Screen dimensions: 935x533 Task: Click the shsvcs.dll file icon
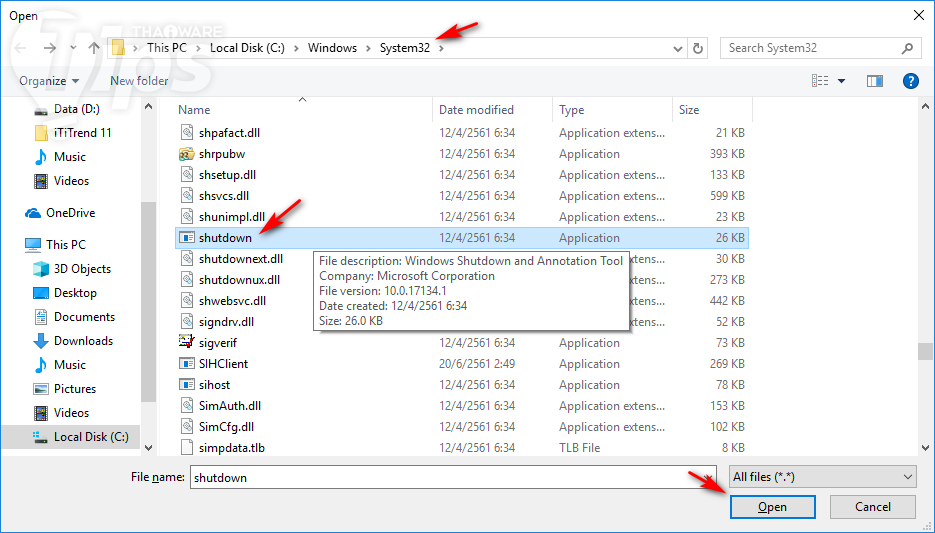pos(187,196)
